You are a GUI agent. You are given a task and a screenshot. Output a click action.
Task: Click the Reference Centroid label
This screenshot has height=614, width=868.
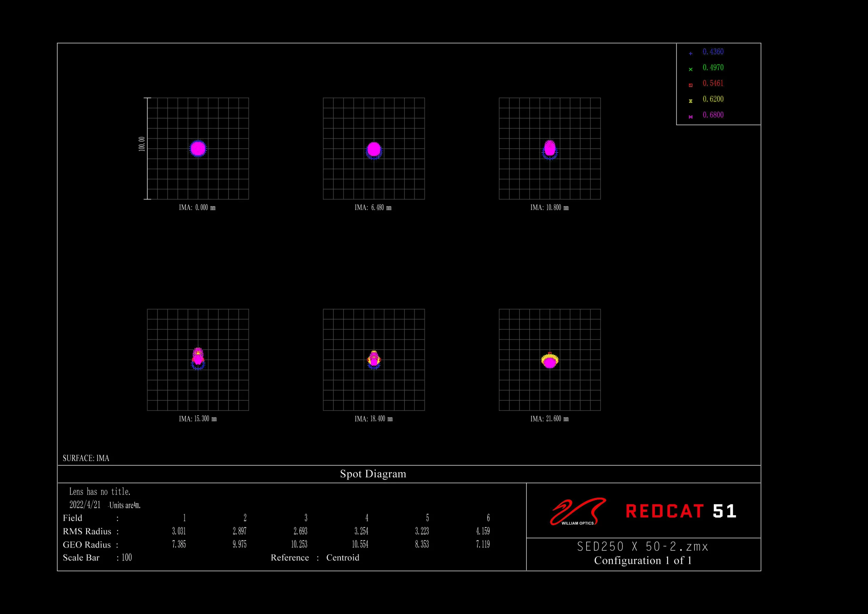[315, 558]
